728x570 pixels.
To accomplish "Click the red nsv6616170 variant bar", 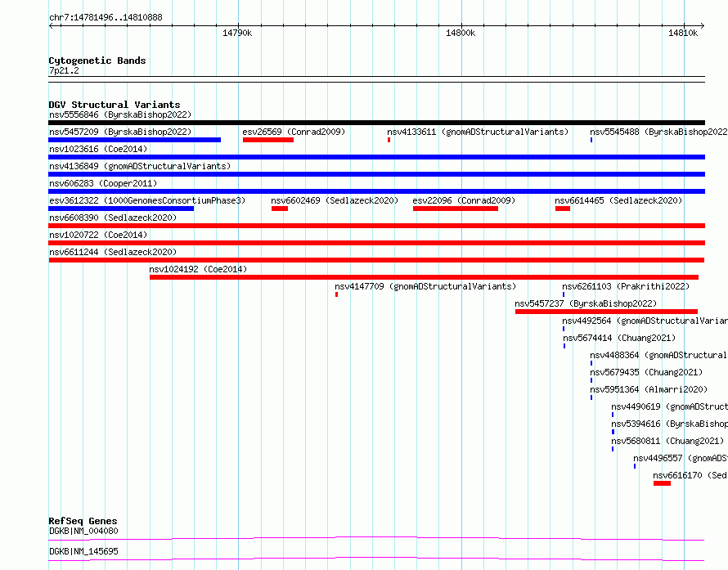I will [662, 483].
